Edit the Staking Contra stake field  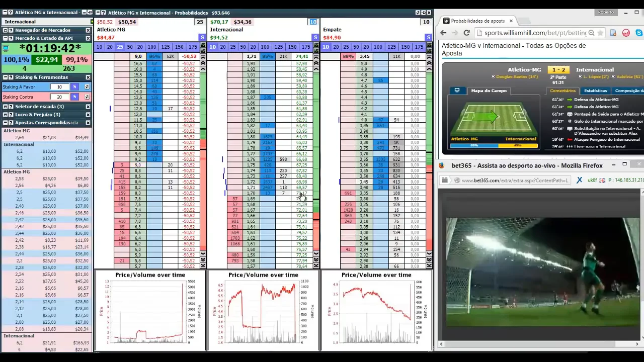click(59, 97)
